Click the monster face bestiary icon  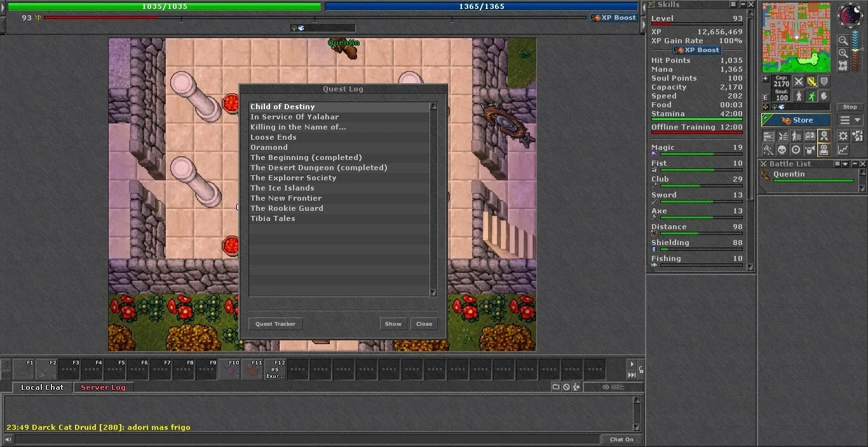[810, 149]
